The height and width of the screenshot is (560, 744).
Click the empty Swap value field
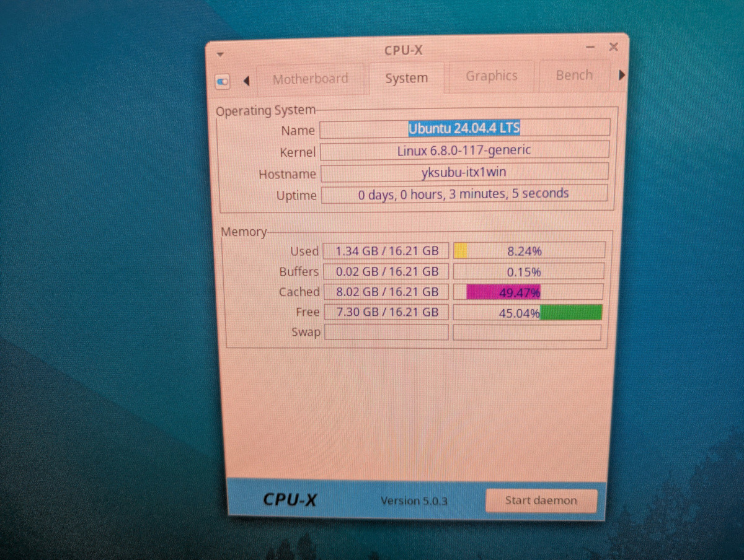(x=386, y=333)
